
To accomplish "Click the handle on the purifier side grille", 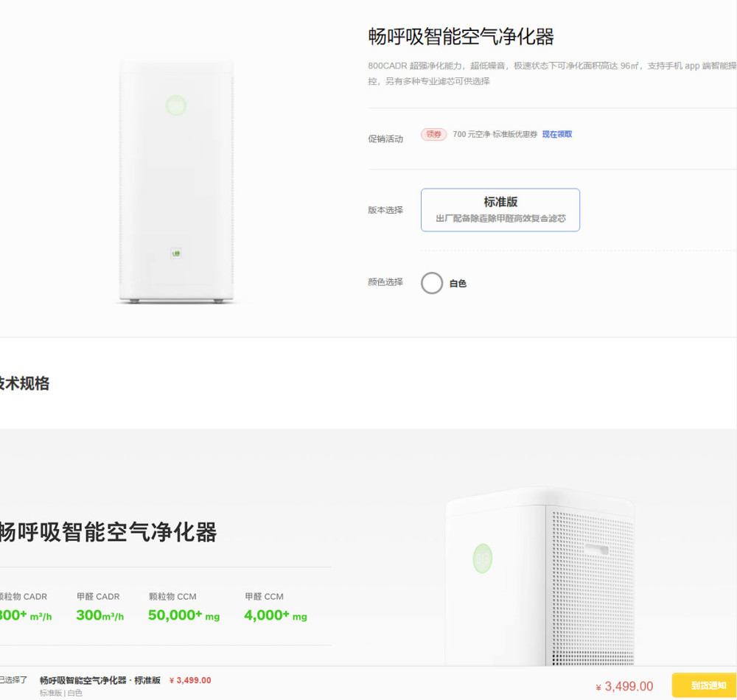I will pyautogui.click(x=596, y=549).
